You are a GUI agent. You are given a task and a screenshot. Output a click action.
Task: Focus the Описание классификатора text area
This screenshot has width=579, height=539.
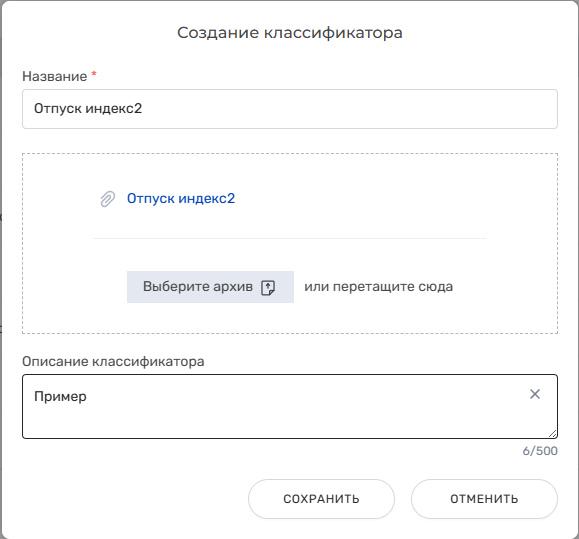pyautogui.click(x=290, y=406)
